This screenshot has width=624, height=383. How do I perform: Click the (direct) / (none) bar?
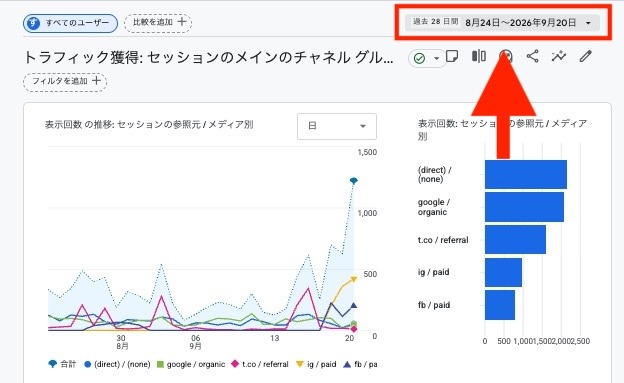pyautogui.click(x=526, y=174)
